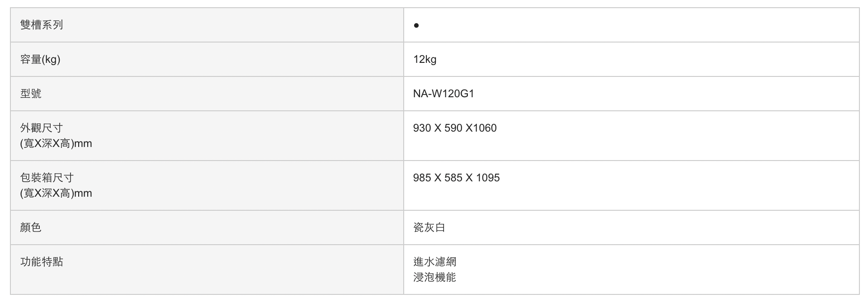Click the 930 width in exterior dimensions
Image resolution: width=868 pixels, height=303 pixels.
coord(422,128)
